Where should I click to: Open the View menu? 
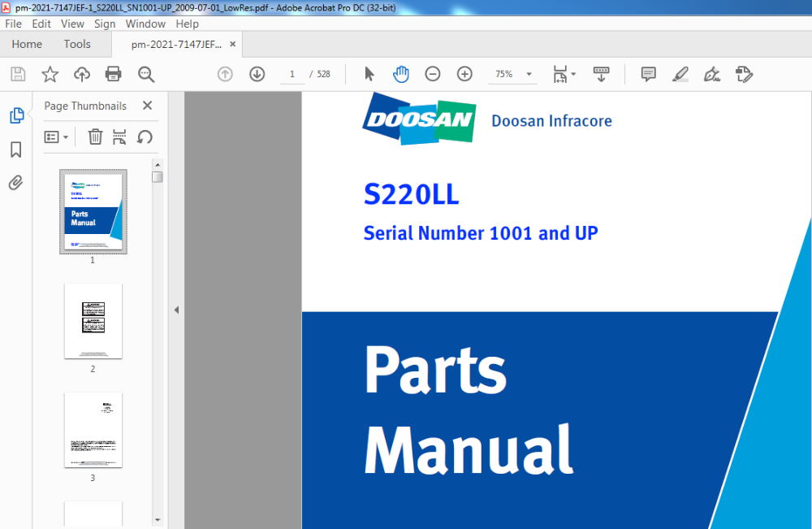click(72, 24)
